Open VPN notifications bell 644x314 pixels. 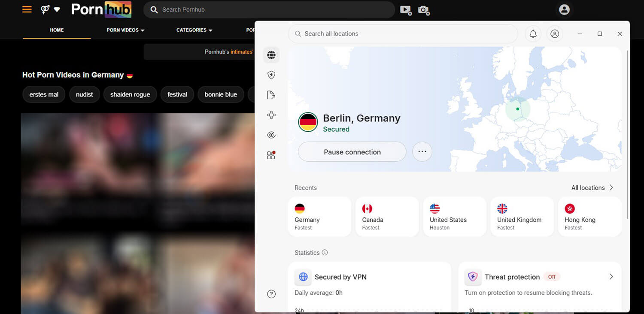tap(533, 34)
